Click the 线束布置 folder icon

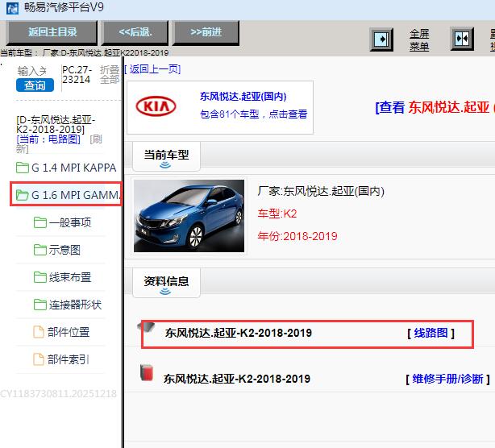[40, 277]
